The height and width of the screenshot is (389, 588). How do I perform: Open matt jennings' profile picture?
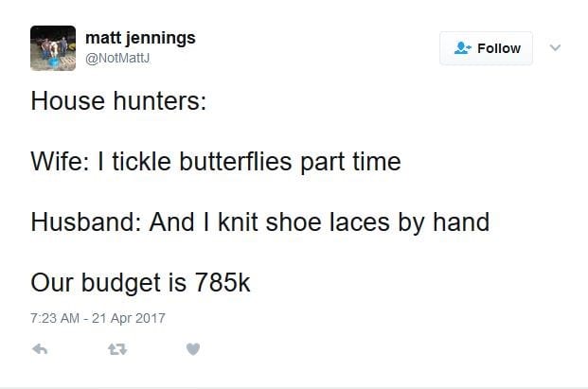(x=53, y=48)
